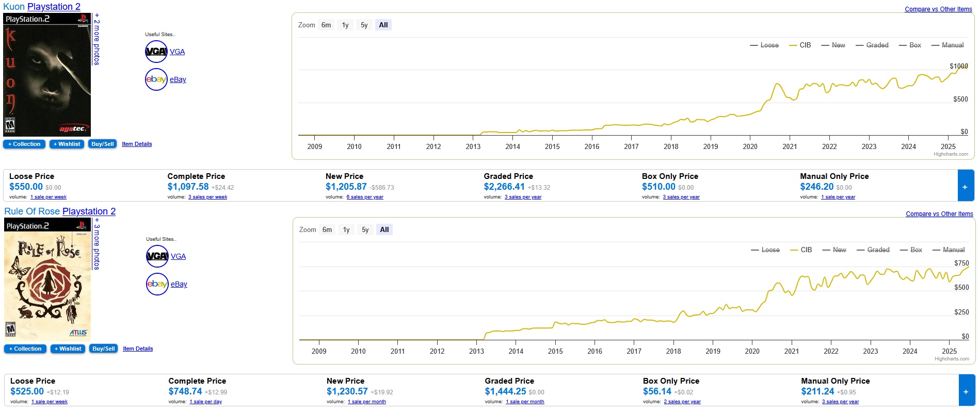The height and width of the screenshot is (413, 980).
Task: Set Rule Of Rose chart zoom to 1y
Action: [x=346, y=229]
